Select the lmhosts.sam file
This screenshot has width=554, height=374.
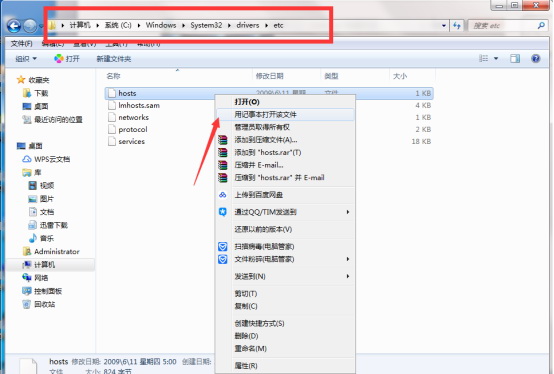[x=139, y=105]
